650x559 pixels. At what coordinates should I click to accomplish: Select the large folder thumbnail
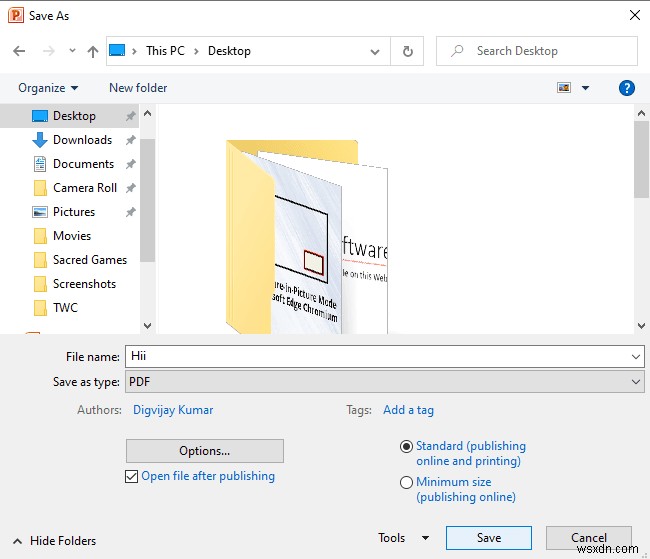coord(307,236)
